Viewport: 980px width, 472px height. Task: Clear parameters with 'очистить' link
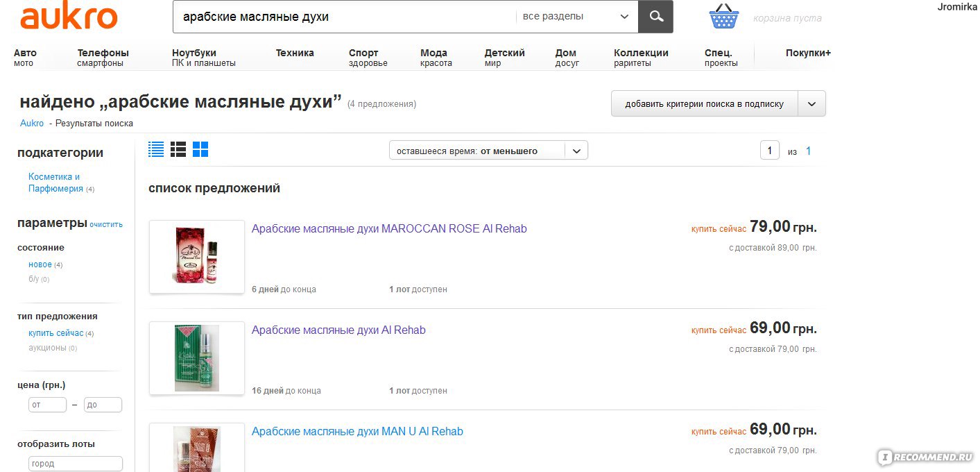click(106, 224)
